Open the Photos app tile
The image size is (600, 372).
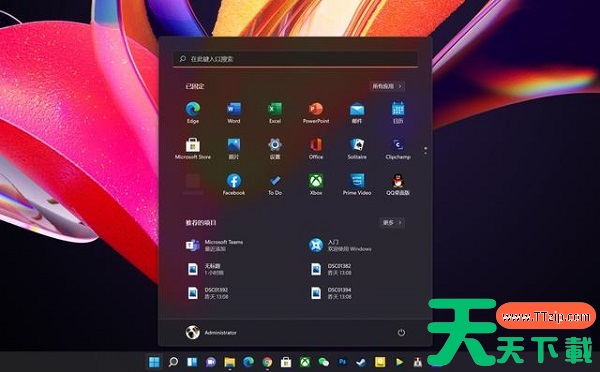point(234,148)
